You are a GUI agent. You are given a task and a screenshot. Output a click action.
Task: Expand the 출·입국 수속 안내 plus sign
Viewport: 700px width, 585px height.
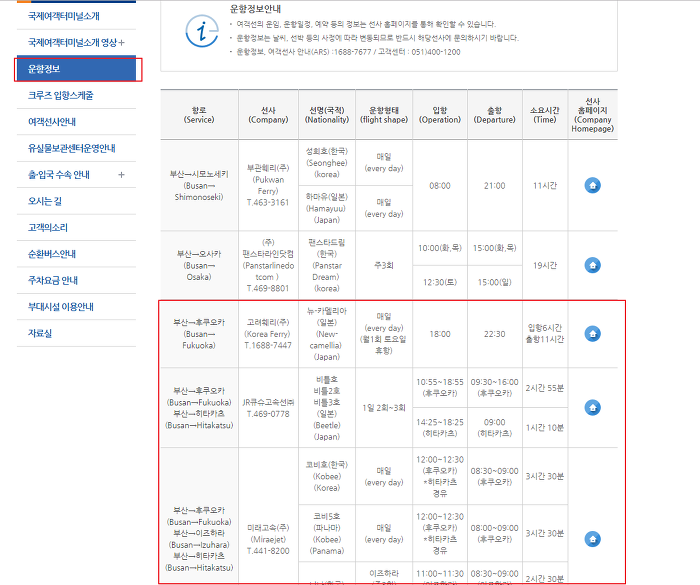pos(121,175)
